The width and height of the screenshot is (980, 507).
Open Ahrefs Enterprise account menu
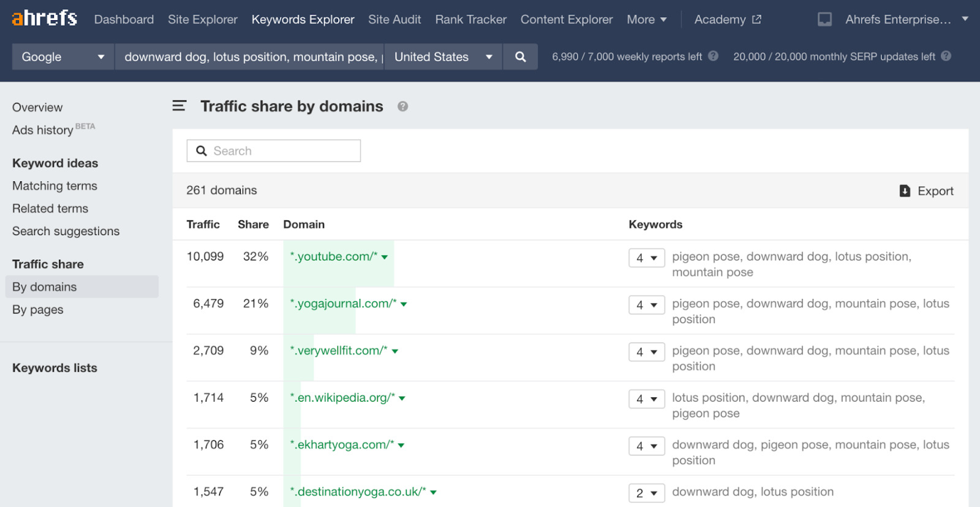tap(906, 20)
